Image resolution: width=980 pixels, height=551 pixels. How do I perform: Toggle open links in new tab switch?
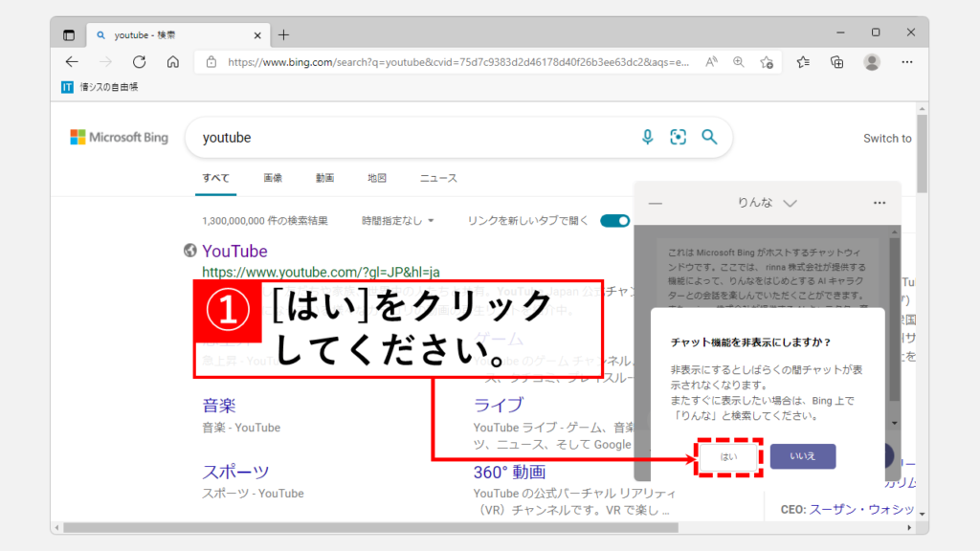point(613,221)
